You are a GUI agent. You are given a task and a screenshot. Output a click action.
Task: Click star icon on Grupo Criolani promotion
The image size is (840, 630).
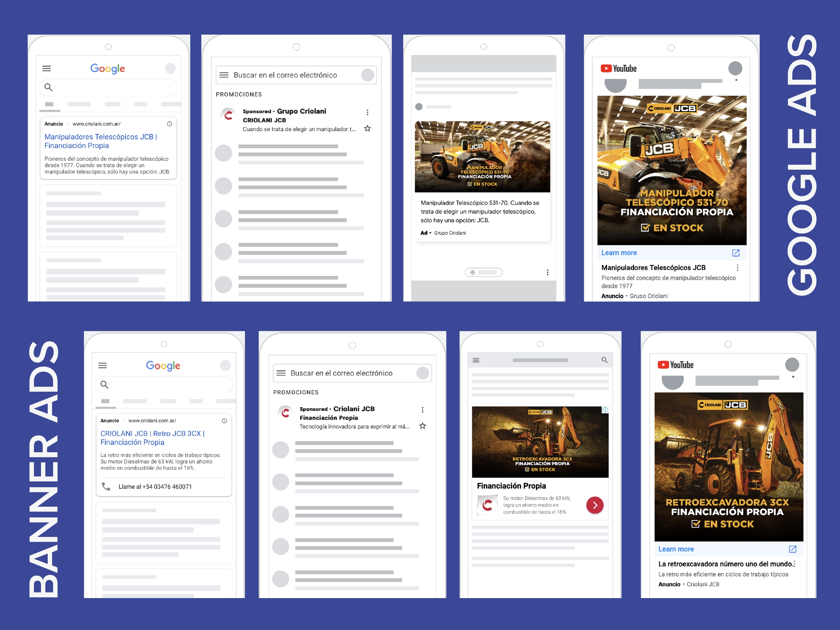367,128
